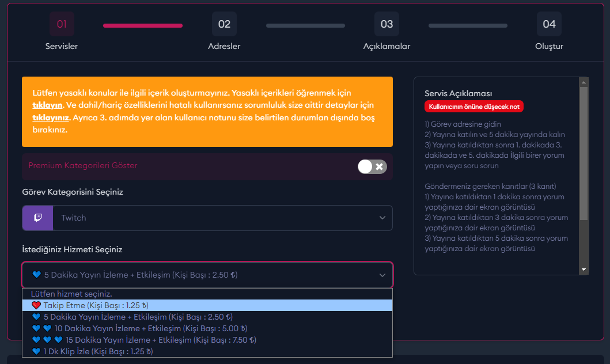Click the Premium Kategorileri Göster label

pos(83,166)
